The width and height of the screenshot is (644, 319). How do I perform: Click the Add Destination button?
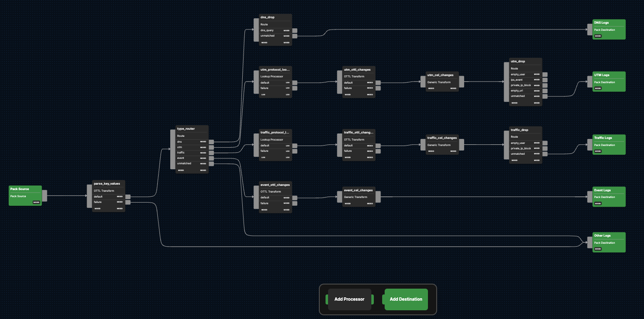(406, 299)
